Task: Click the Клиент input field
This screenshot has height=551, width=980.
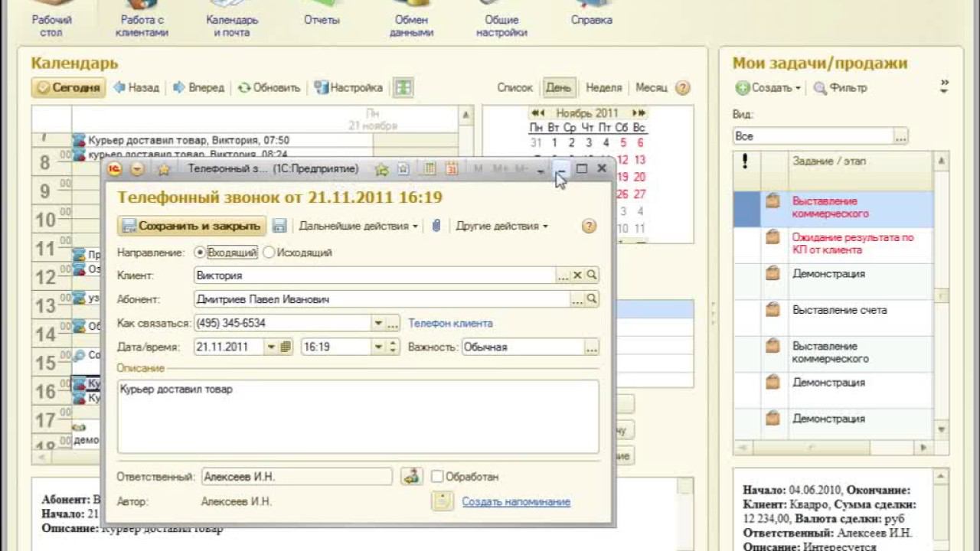Action: tap(374, 275)
